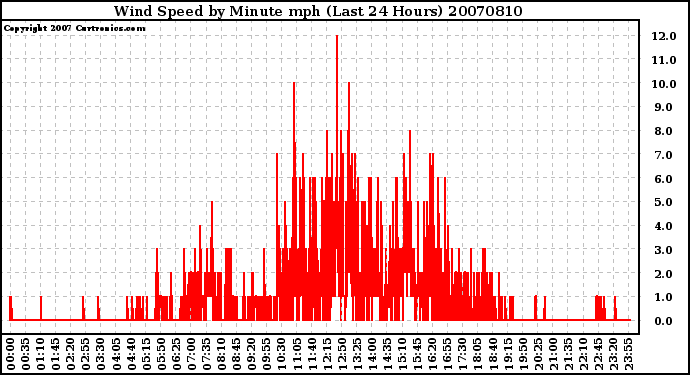Image resolution: width=690 pixels, height=375 pixels.
Task: Click the 17:30 time label
Action: (x=462, y=354)
